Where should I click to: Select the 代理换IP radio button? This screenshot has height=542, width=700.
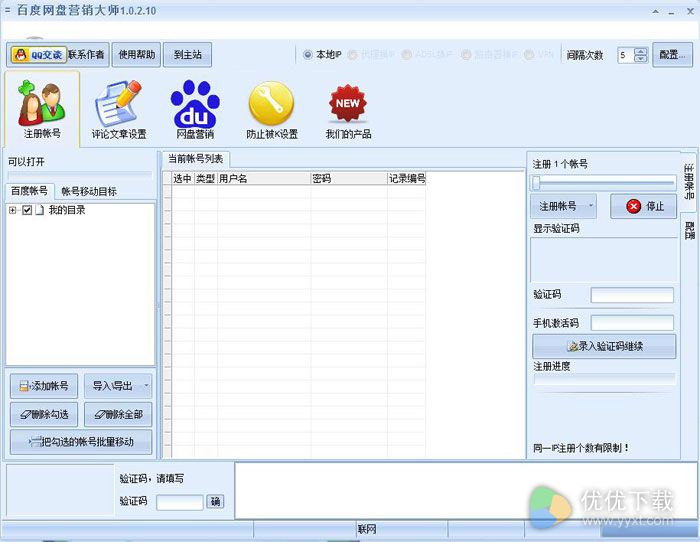pyautogui.click(x=352, y=55)
